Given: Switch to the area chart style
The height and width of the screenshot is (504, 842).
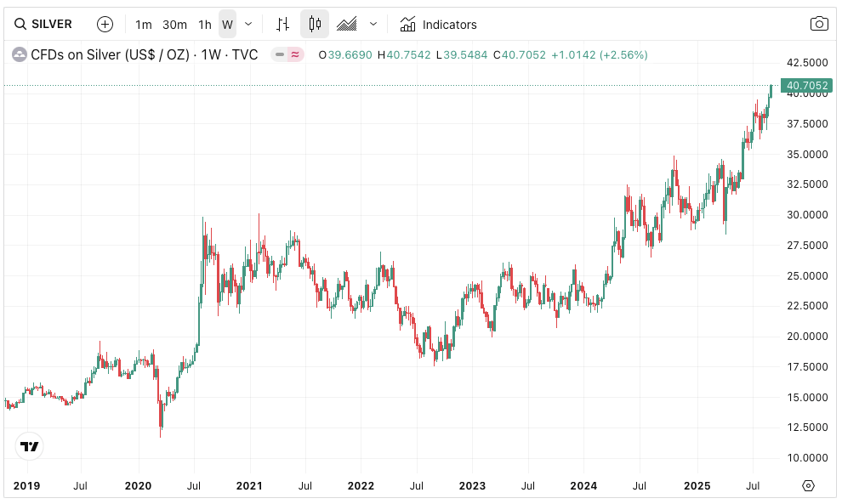Looking at the screenshot, I should coord(346,24).
